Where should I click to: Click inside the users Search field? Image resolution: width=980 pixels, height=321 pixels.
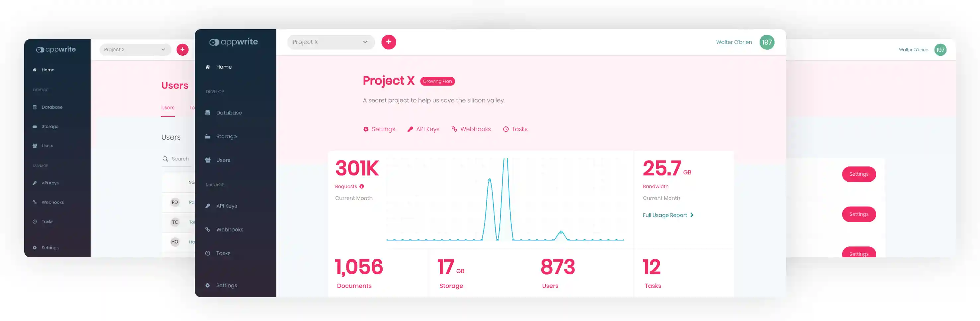[180, 159]
